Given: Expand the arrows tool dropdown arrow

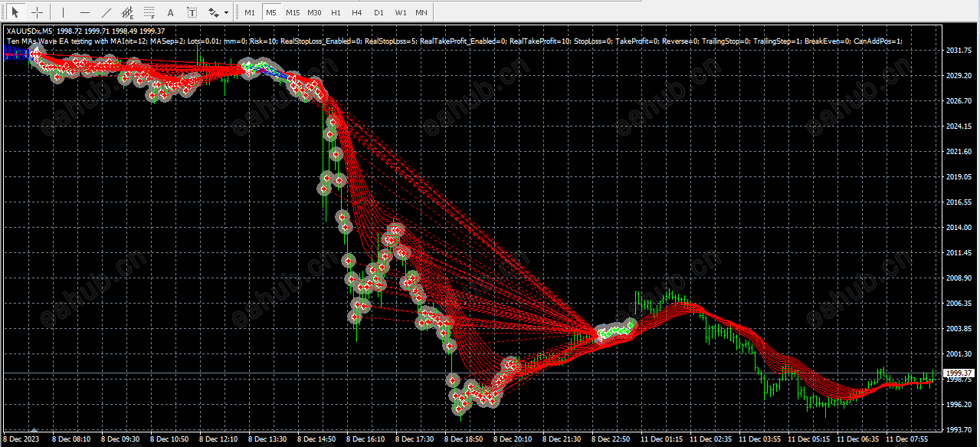Looking at the screenshot, I should tap(227, 13).
